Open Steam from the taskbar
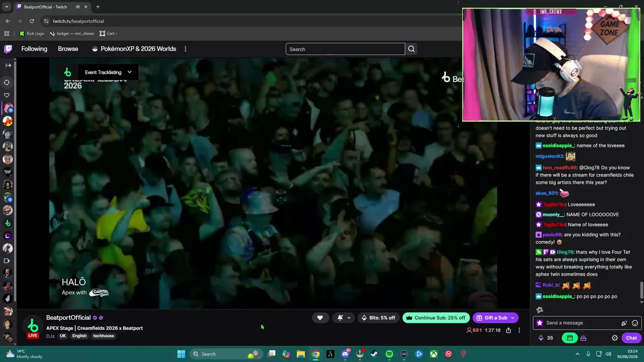Screen dimensions: 644x362 (374, 354)
